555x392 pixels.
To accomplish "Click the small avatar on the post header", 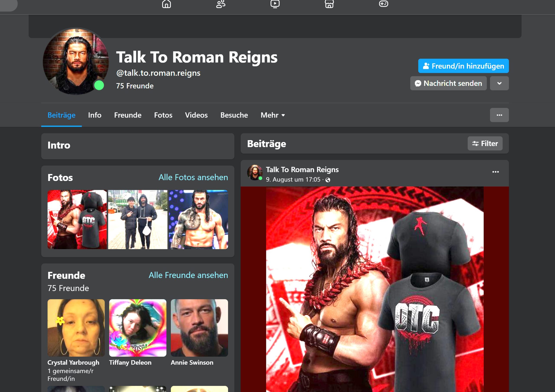I will (255, 173).
